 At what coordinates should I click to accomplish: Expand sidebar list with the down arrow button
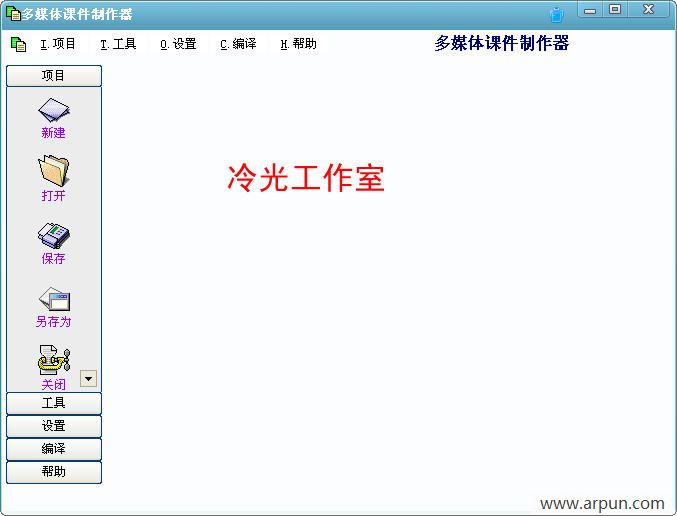[x=89, y=379]
